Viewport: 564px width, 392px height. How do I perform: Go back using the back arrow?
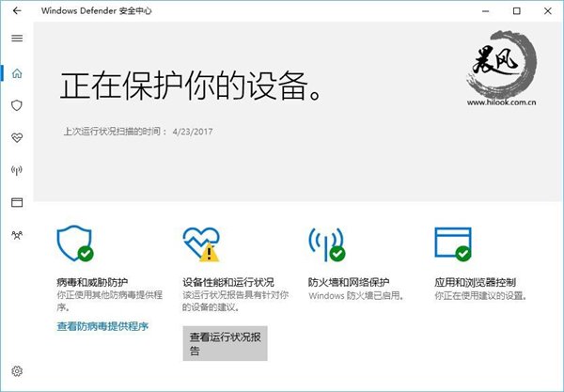17,10
